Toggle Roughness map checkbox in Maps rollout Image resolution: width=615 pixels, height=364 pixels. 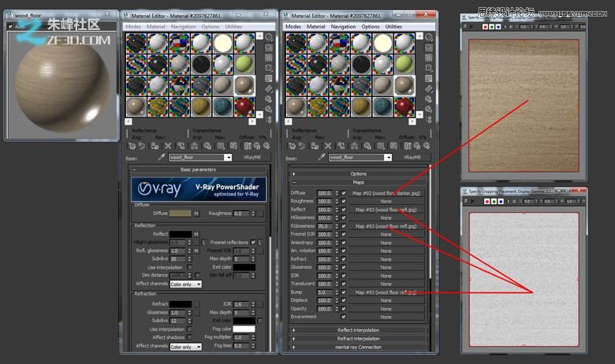point(344,201)
